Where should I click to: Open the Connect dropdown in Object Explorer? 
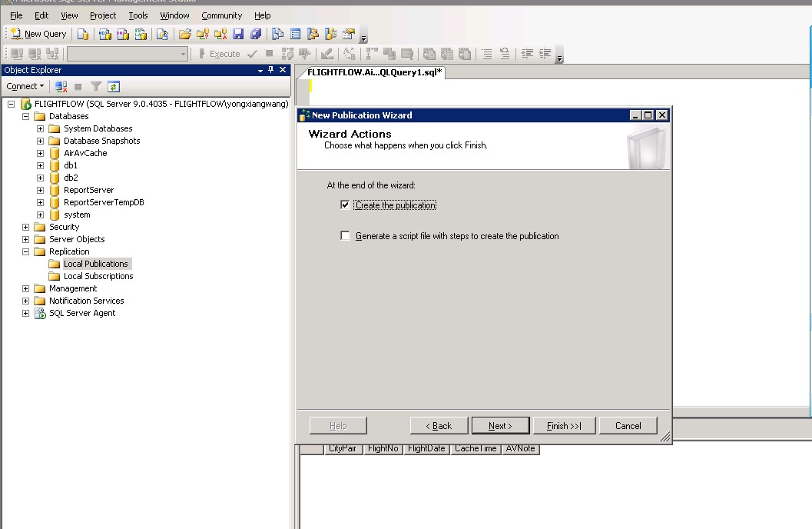click(25, 86)
